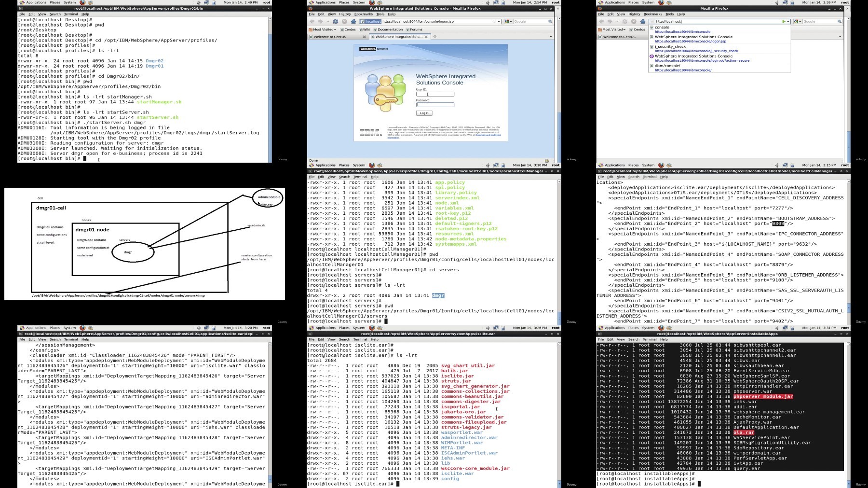Open Search menu in installableApps terminal
The height and width of the screenshot is (488, 868).
634,339
